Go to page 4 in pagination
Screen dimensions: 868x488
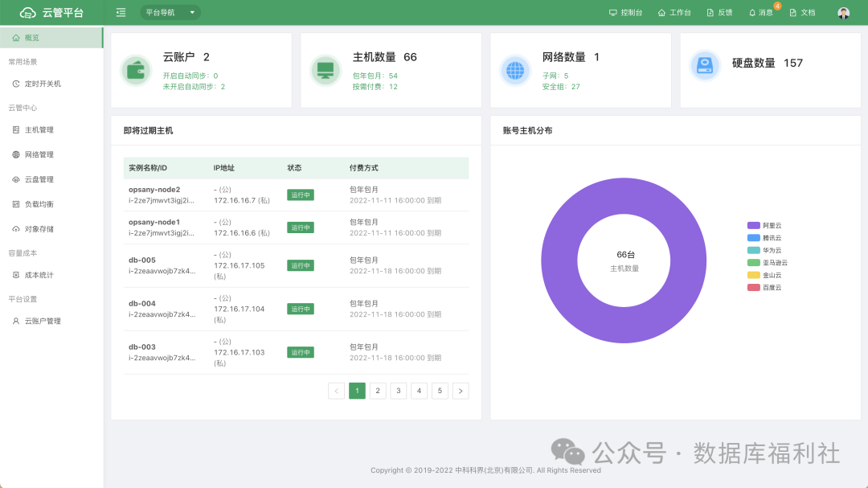419,391
